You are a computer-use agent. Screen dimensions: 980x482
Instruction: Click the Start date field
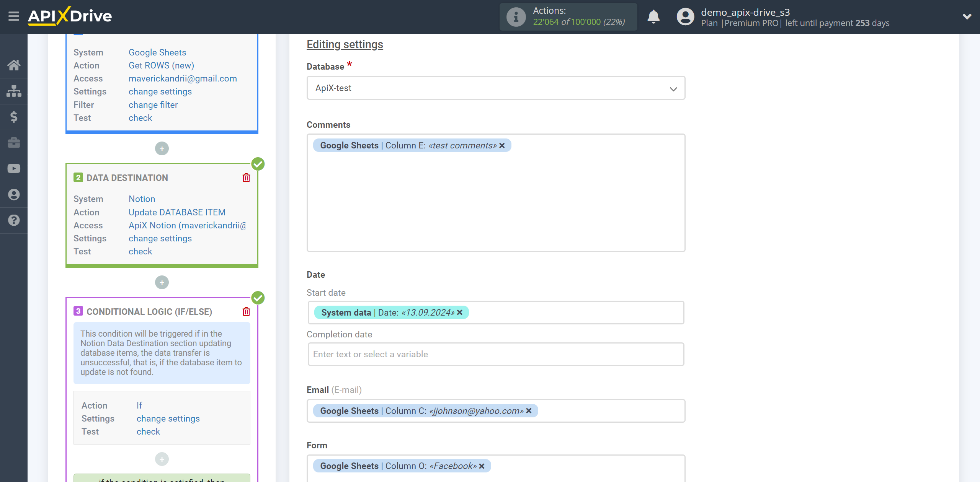(496, 313)
